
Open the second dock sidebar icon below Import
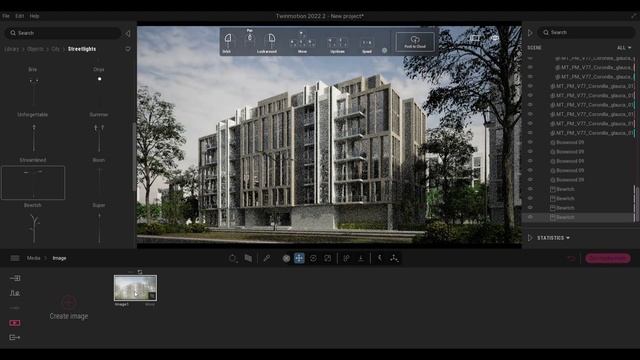point(15,293)
